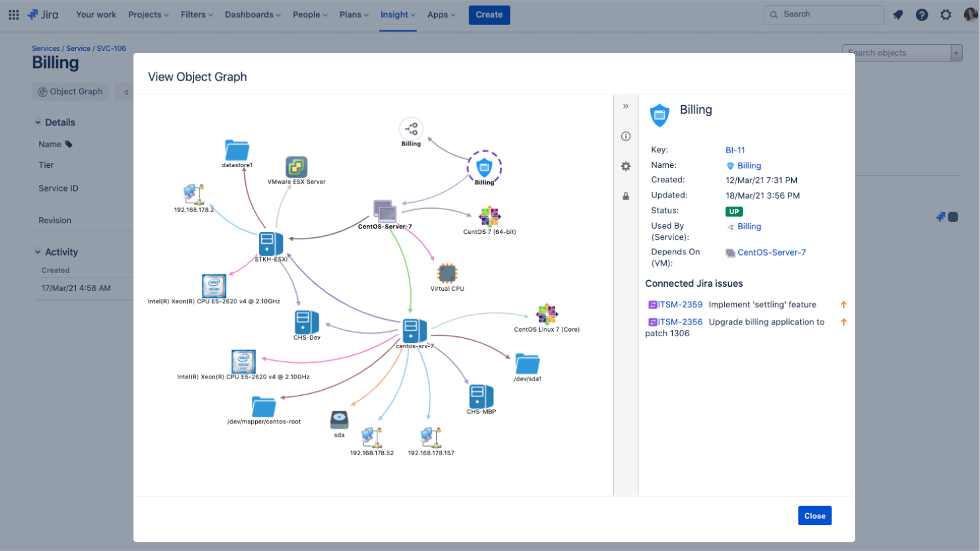Collapse the Details section

pos(38,122)
